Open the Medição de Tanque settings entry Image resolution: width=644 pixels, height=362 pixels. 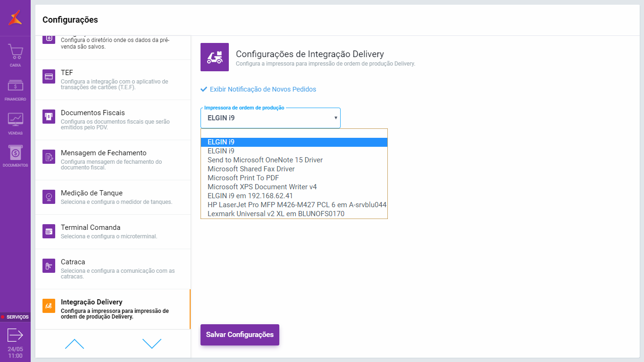(x=113, y=197)
